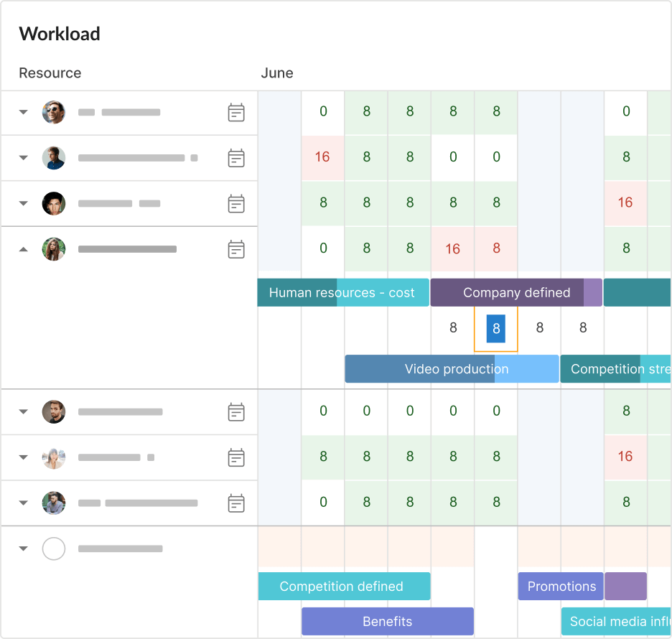Screen dimensions: 672x639
Task: Click the empty circle avatar of unassigned row
Action: pos(54,549)
